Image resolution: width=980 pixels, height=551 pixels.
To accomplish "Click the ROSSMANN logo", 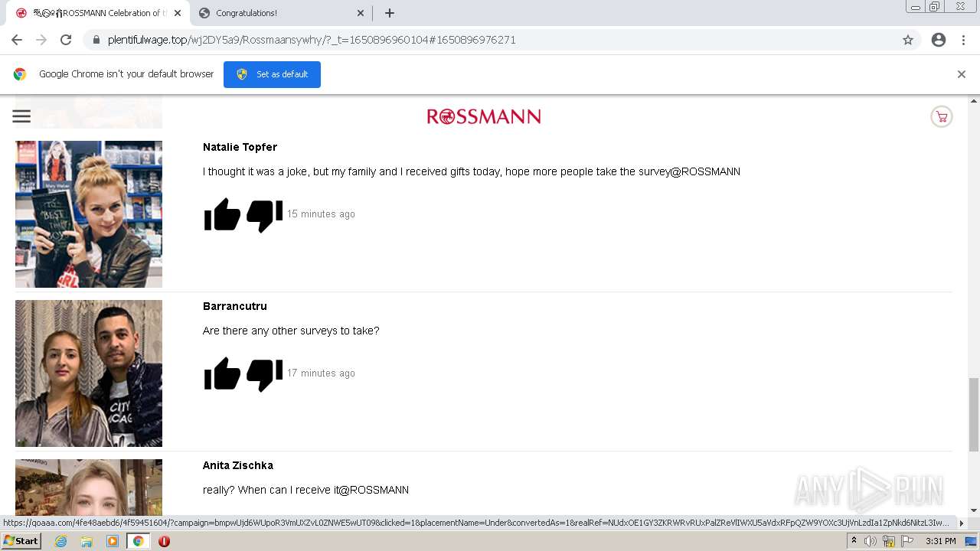I will (484, 116).
